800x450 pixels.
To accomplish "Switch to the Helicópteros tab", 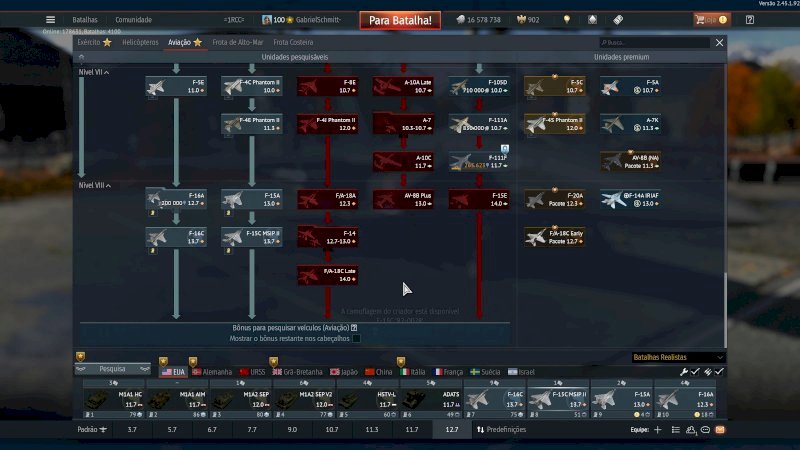I will pos(139,43).
